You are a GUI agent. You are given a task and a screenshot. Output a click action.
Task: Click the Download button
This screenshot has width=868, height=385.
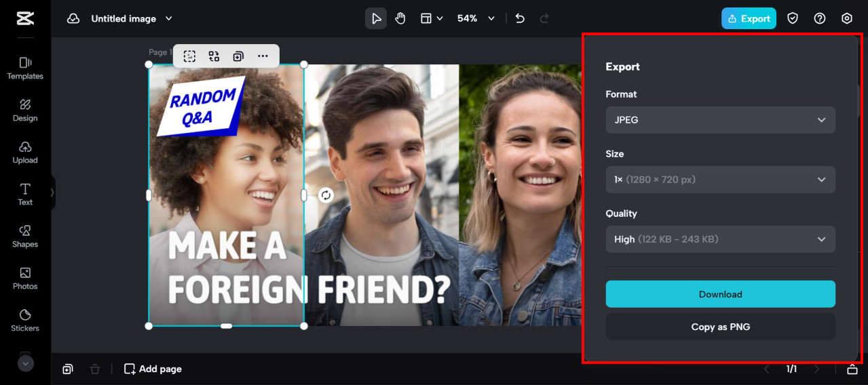[720, 294]
